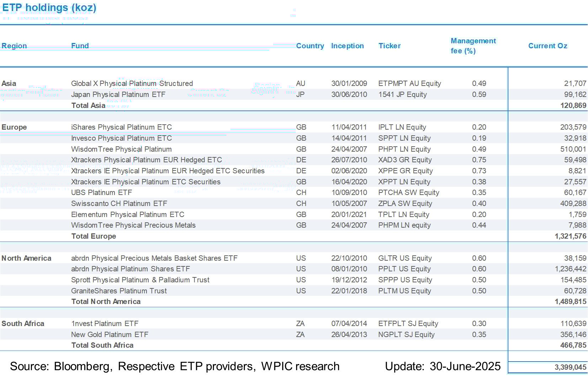This screenshot has width=588, height=385.
Task: Select the Ticker column header
Action: (x=389, y=46)
